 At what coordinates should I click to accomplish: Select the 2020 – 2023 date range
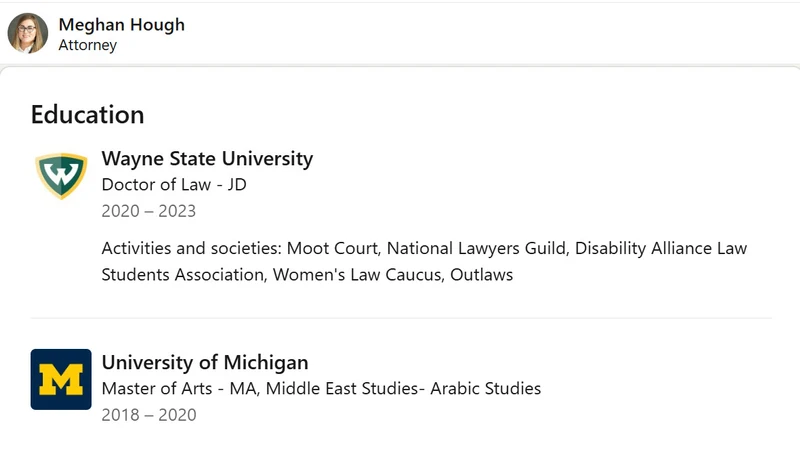click(x=148, y=211)
